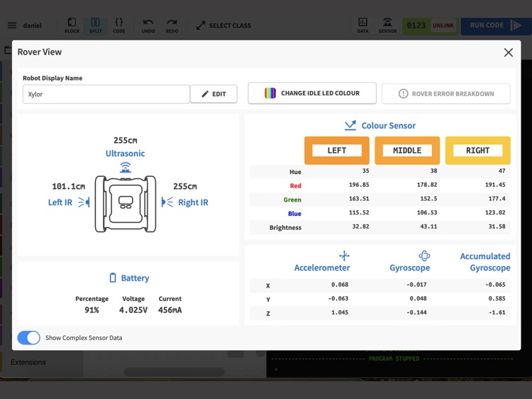The height and width of the screenshot is (399, 532).
Task: Click the rover robot illustration
Action: click(126, 204)
